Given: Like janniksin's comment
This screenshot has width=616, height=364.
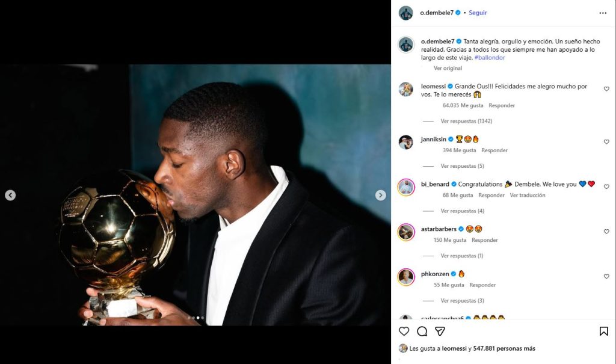Looking at the screenshot, I should pos(606,141).
